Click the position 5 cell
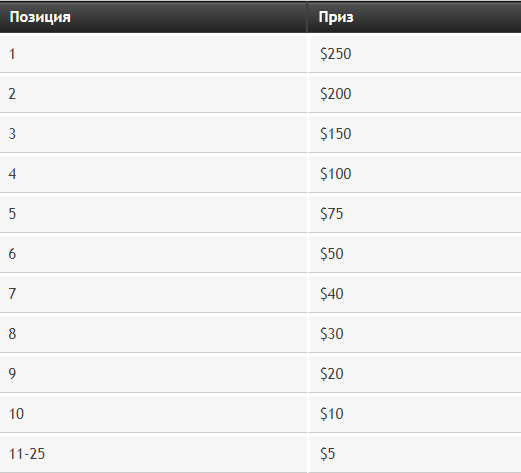Screen dimensions: 521x473 (x=153, y=214)
